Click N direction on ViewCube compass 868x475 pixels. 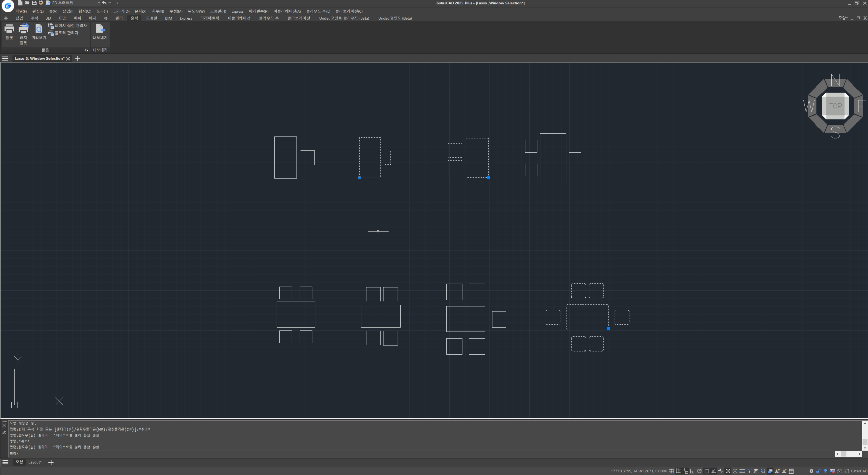click(835, 80)
